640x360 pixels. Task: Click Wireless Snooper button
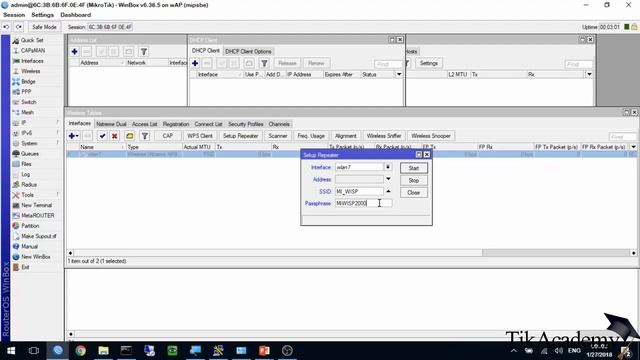click(x=431, y=136)
